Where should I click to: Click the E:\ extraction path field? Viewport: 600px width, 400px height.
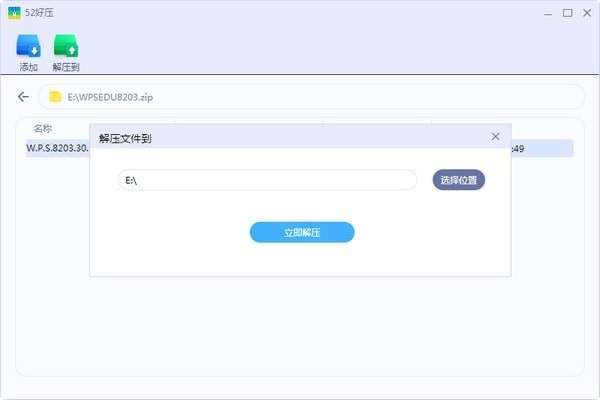click(267, 180)
